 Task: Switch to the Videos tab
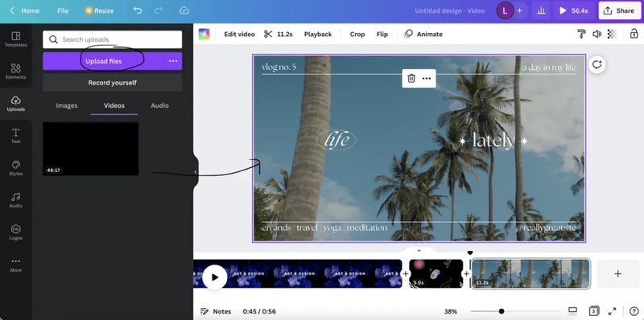click(x=114, y=105)
